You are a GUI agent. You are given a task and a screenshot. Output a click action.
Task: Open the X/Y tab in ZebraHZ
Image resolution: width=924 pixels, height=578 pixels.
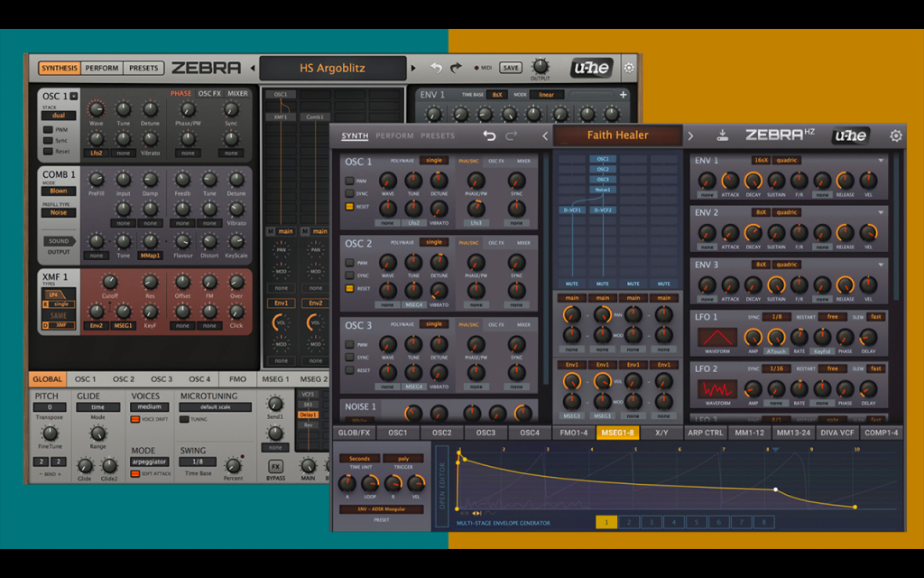tap(661, 433)
